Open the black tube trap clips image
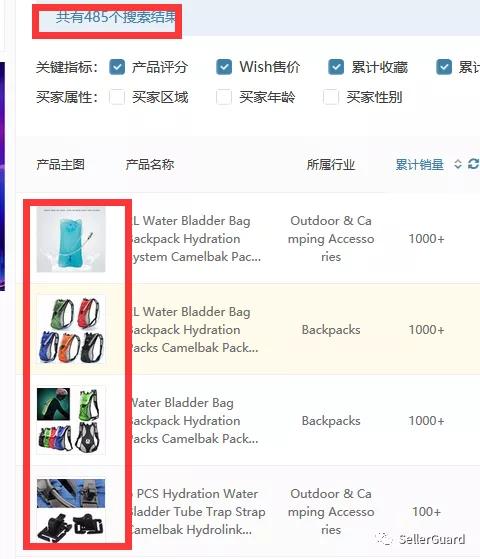This screenshot has width=480, height=559. coord(71,511)
